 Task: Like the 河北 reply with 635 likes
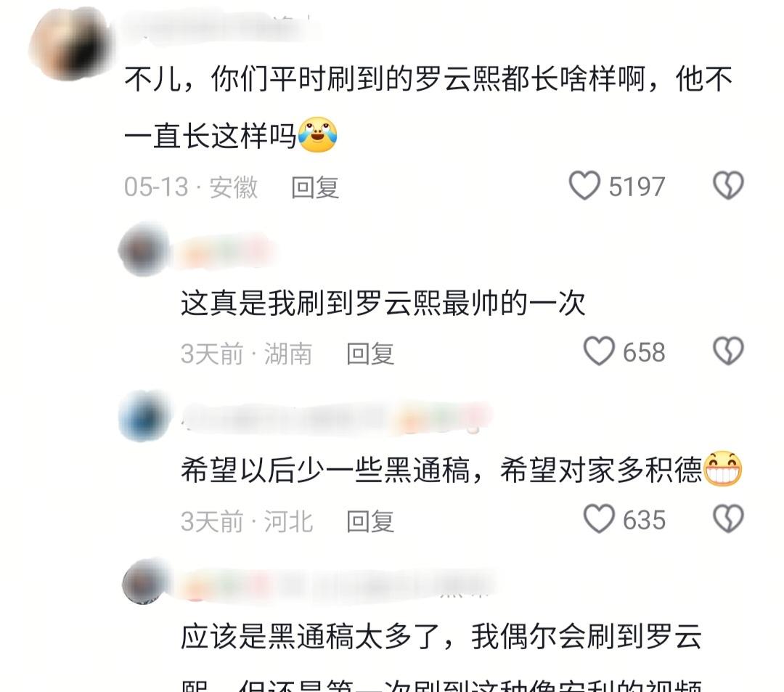coord(598,518)
